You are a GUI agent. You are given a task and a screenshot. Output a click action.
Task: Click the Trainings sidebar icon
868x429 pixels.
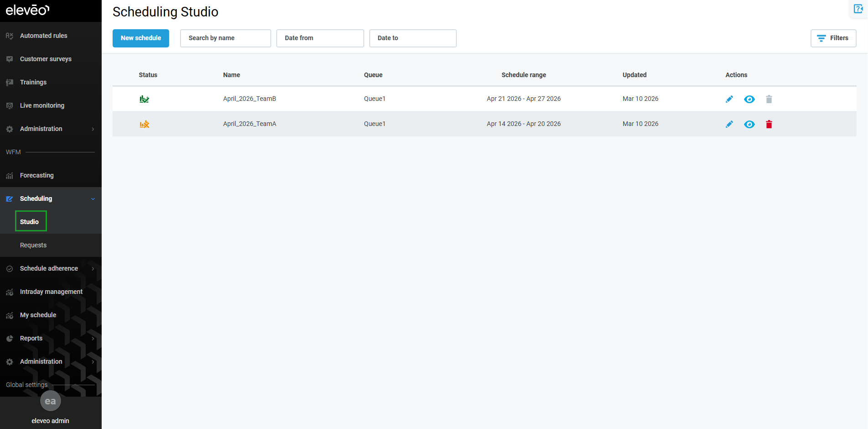[x=10, y=82]
